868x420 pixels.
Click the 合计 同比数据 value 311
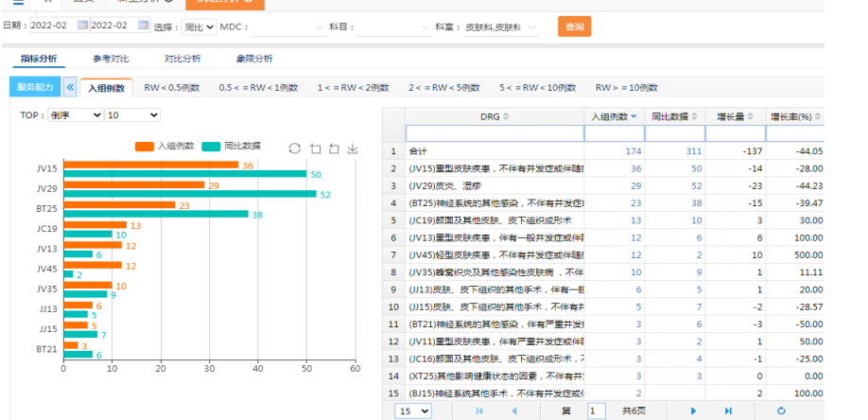pyautogui.click(x=694, y=151)
